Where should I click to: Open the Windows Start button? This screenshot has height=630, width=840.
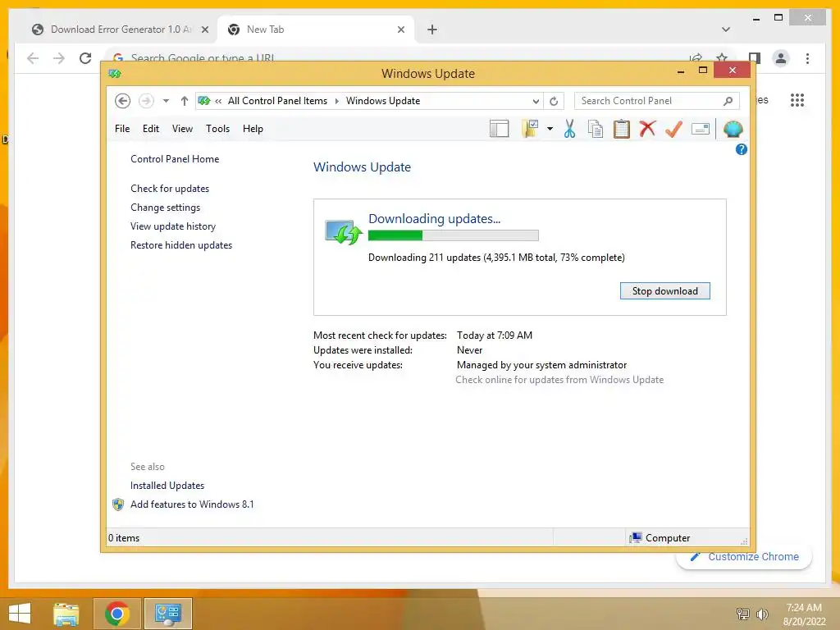[20, 614]
